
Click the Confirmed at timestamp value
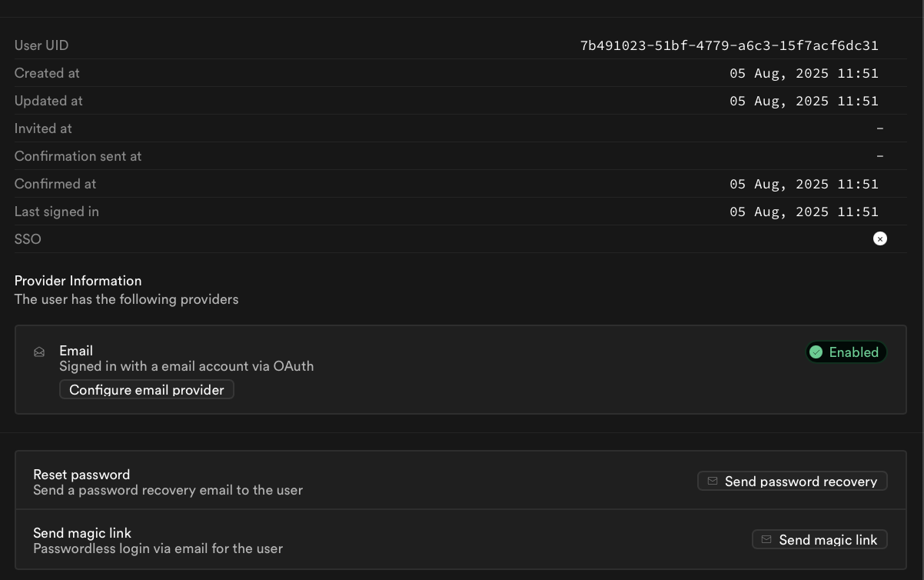(x=804, y=184)
